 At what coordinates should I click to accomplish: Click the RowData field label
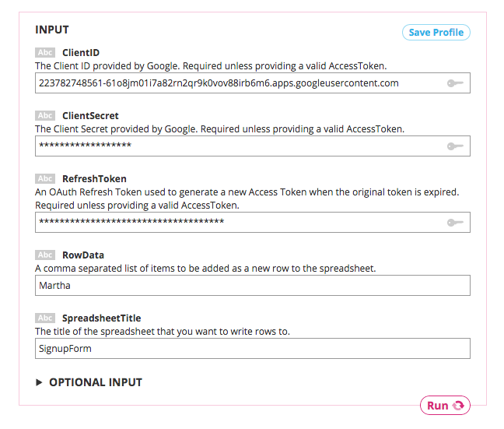(x=82, y=255)
